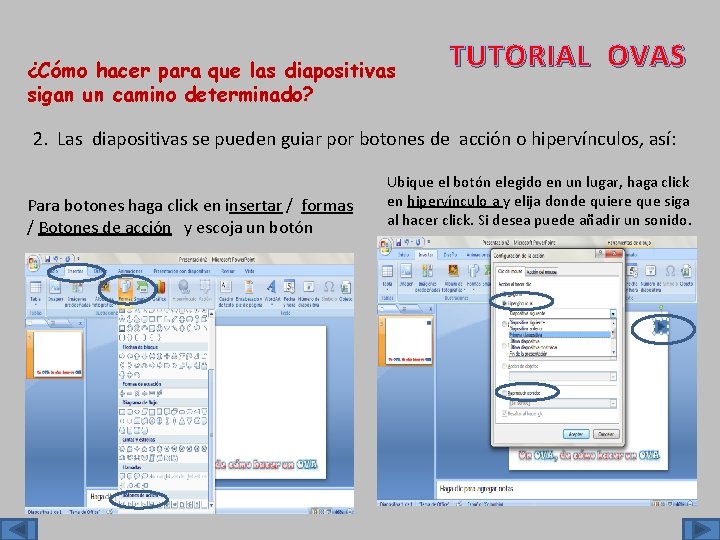This screenshot has width=720, height=540.
Task: Switch to Diseño tab in action-dialog screenshot
Action: tap(449, 254)
